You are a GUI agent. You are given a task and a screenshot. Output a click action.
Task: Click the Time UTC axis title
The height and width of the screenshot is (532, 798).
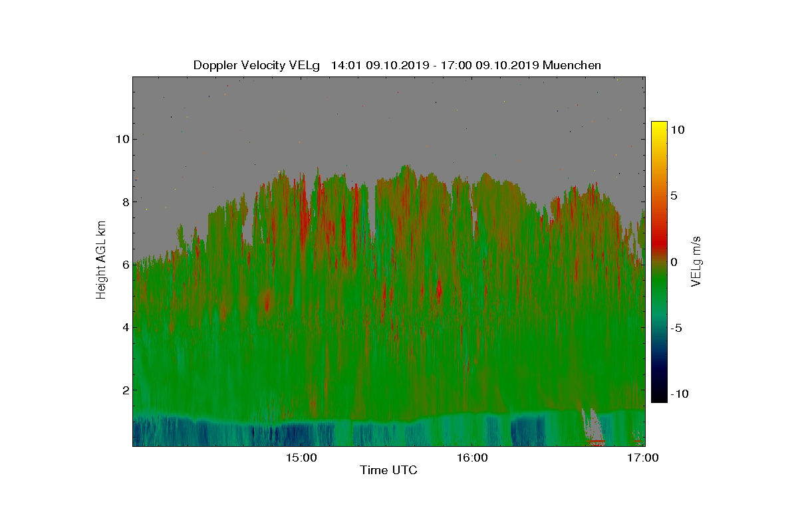coord(388,470)
